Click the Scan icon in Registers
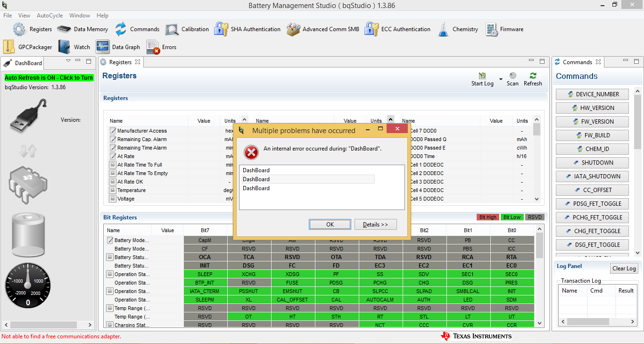Viewport: 644px width, 344px height. tap(512, 76)
